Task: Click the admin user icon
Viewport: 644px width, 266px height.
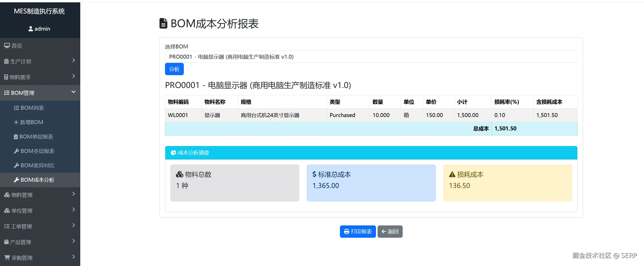Action: (x=31, y=29)
